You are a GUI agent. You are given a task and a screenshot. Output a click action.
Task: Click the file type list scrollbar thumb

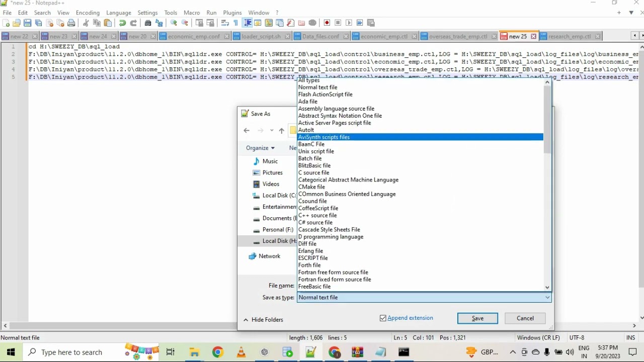point(547,121)
